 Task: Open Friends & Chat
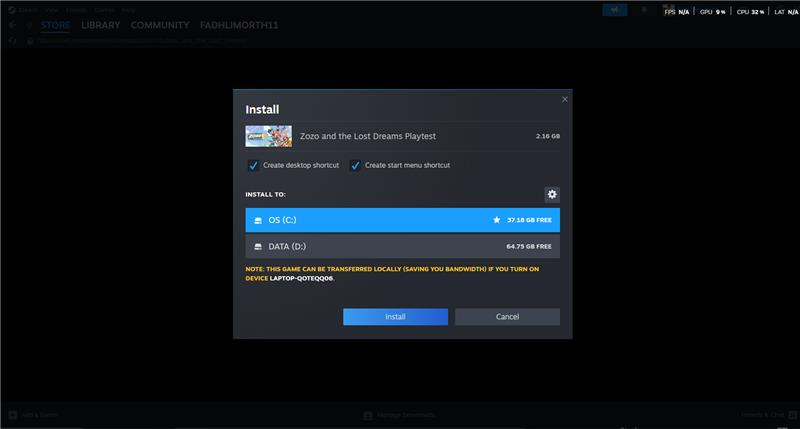(x=762, y=414)
